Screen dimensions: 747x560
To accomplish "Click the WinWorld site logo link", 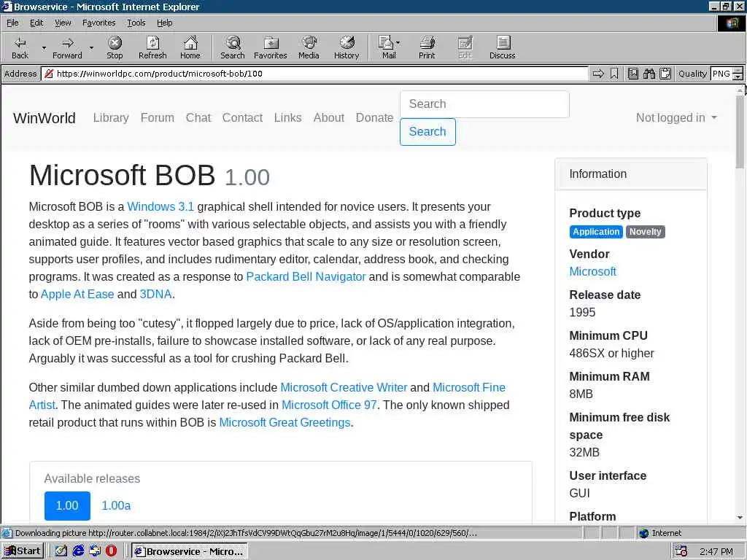I will click(x=44, y=118).
